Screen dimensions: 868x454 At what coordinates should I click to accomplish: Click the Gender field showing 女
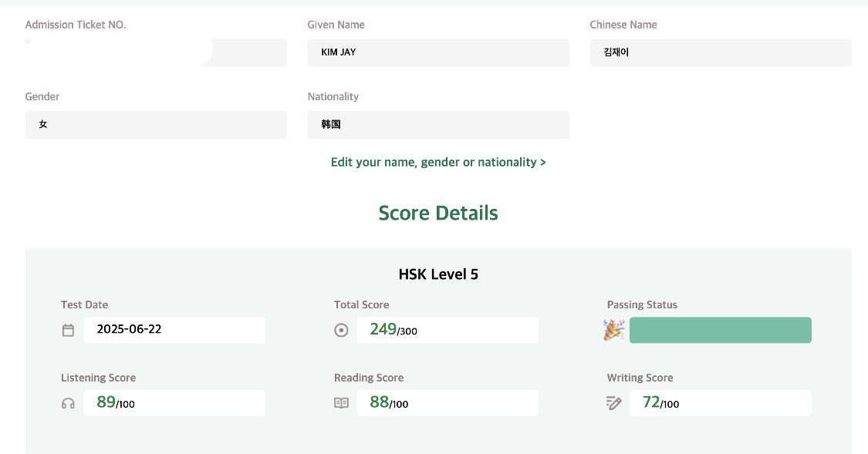[156, 124]
